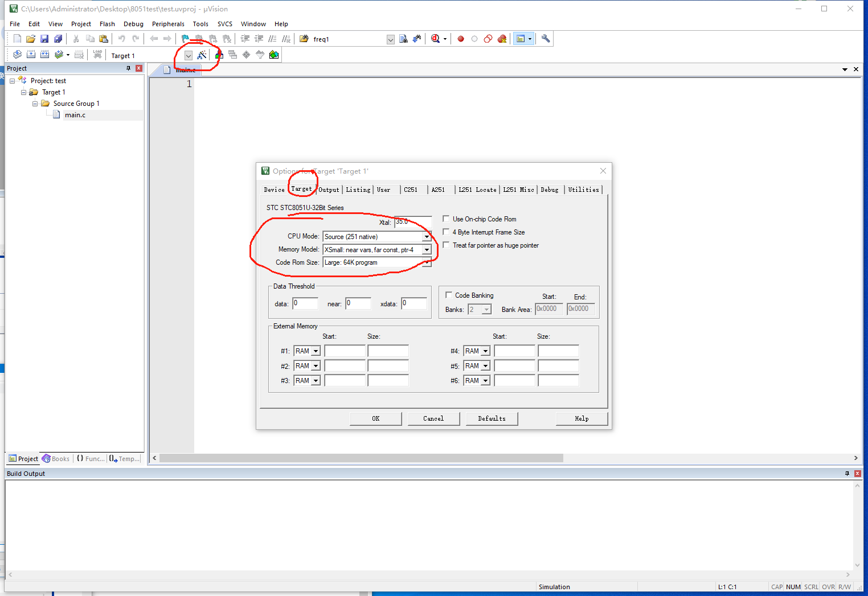Screen dimensions: 868x596
Task: Enable the Code Banking checkbox
Action: [449, 295]
